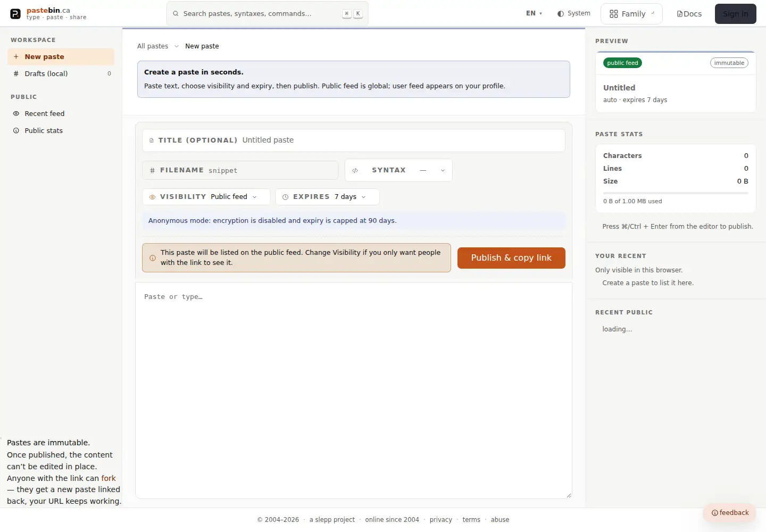Click the warning icon in the public feed notice
This screenshot has width=766, height=532.
[153, 258]
